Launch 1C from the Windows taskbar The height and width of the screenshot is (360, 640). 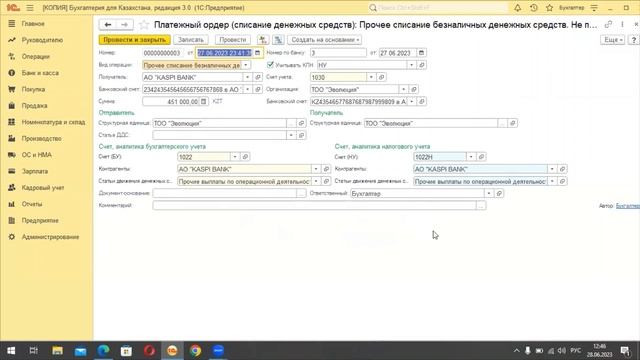tap(172, 351)
